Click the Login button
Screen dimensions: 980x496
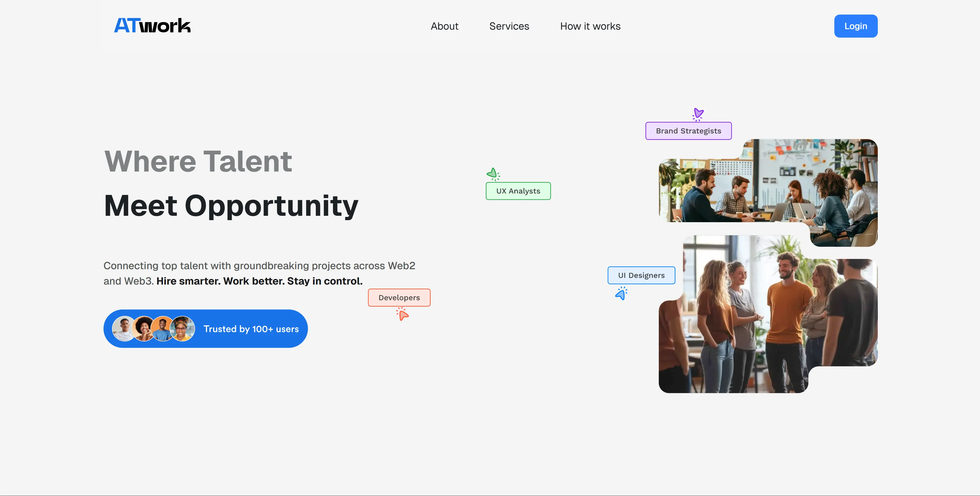(x=856, y=26)
